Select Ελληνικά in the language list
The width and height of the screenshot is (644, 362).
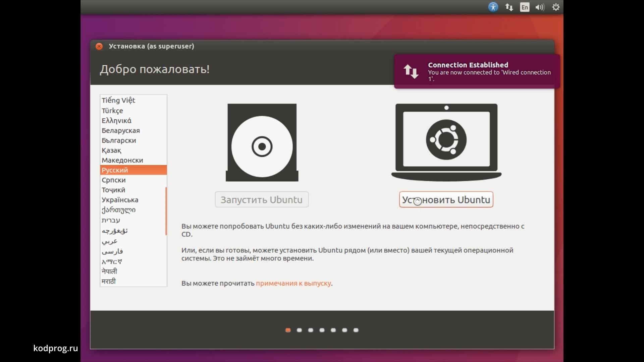(133, 121)
